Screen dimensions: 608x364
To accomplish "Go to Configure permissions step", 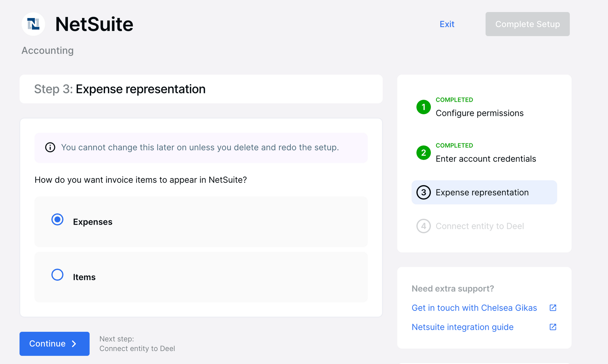I will coord(479,113).
